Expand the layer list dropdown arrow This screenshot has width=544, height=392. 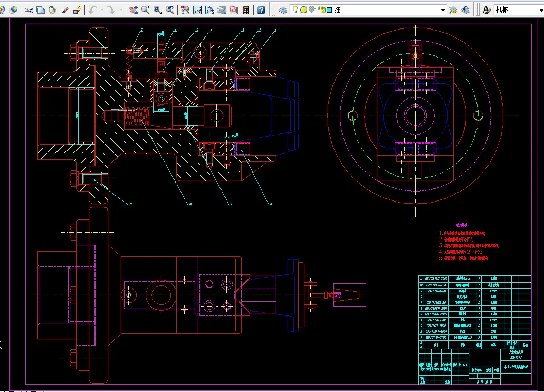(443, 10)
